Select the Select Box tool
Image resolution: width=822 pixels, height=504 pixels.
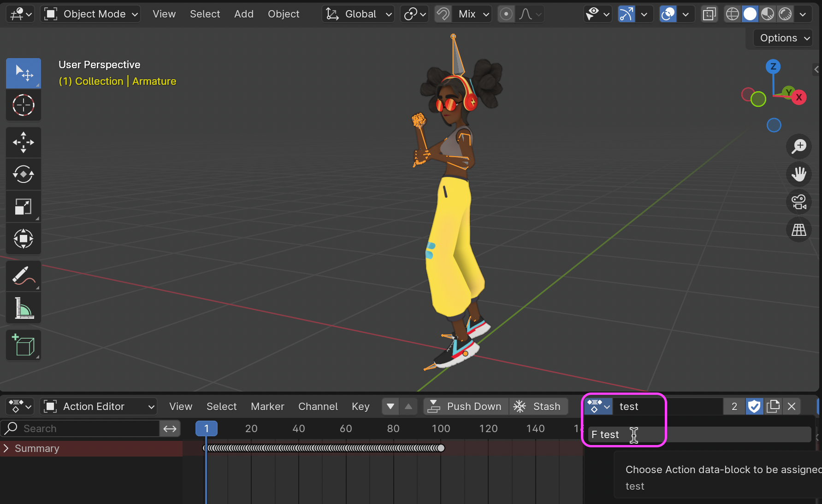tap(24, 73)
